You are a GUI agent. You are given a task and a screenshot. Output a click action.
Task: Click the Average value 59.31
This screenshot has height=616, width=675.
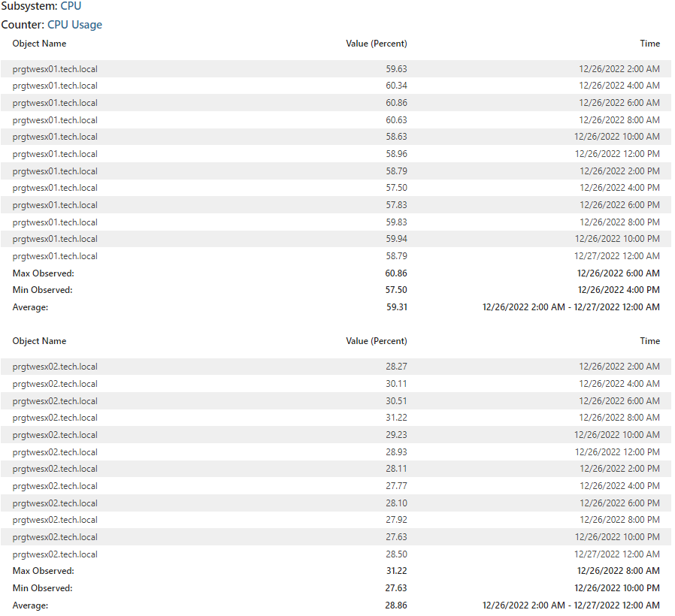[396, 307]
